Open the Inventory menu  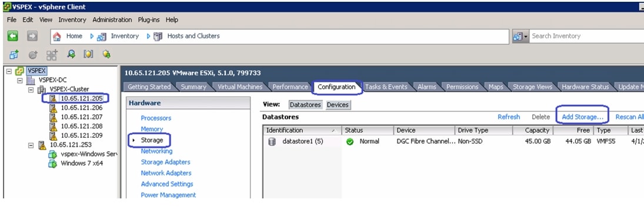point(72,20)
